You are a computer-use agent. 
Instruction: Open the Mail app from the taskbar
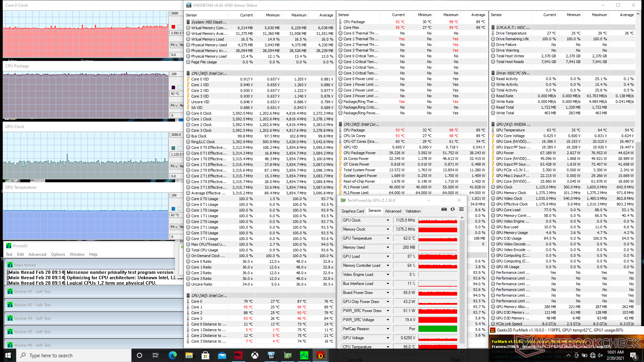(222, 355)
